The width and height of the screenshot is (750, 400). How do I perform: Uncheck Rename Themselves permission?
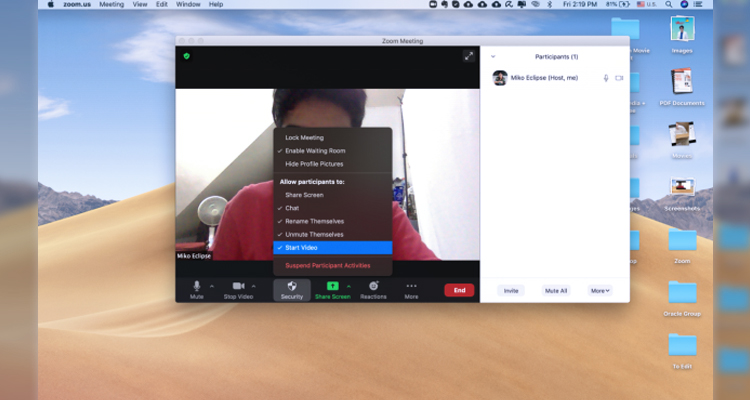(x=332, y=222)
